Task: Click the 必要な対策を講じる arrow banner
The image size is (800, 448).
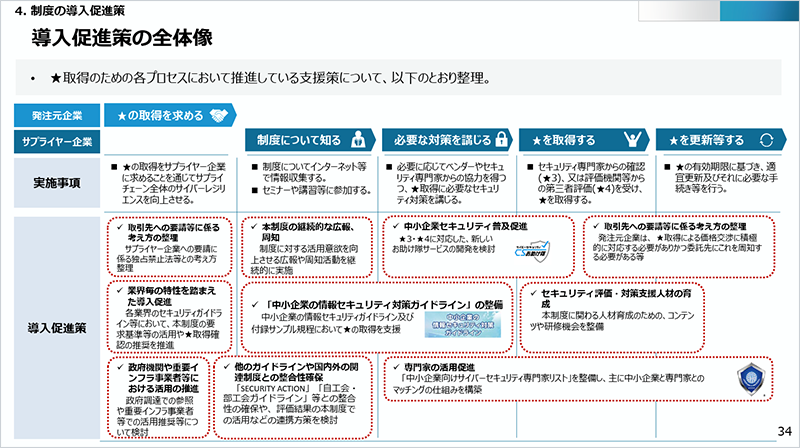Action: click(x=447, y=140)
